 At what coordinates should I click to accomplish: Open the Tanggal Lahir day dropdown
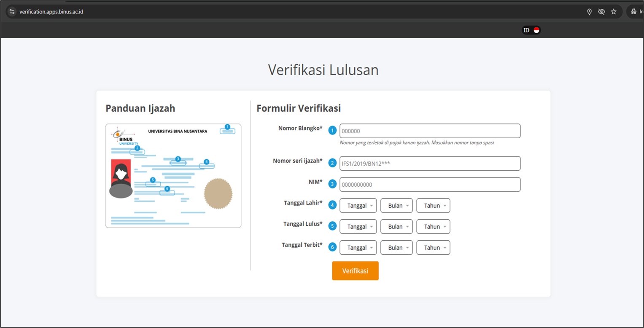(x=358, y=206)
